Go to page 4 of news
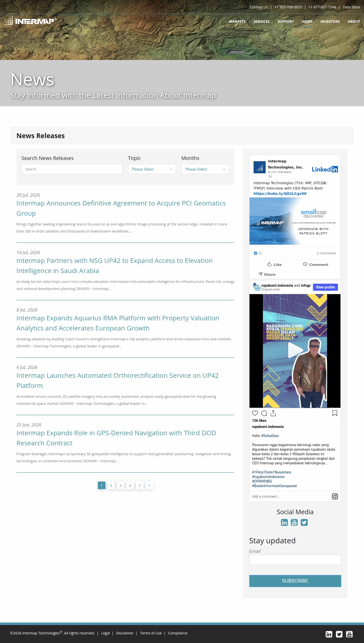 tap(130, 485)
